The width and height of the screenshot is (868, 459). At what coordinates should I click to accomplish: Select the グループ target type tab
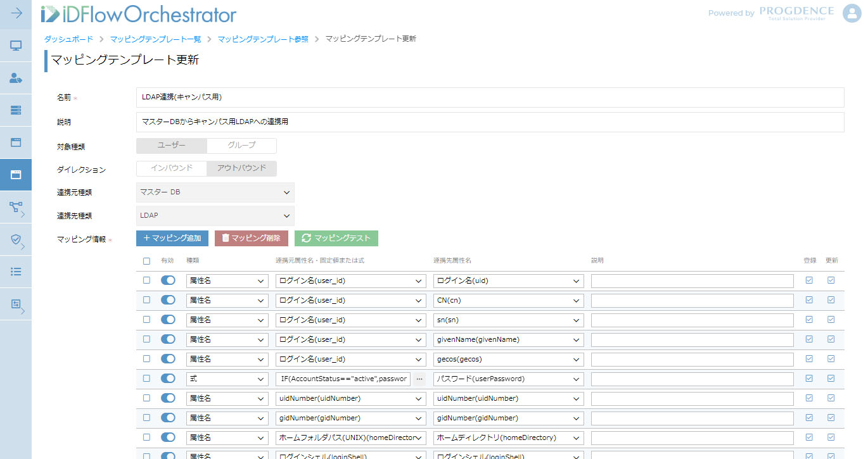click(241, 146)
